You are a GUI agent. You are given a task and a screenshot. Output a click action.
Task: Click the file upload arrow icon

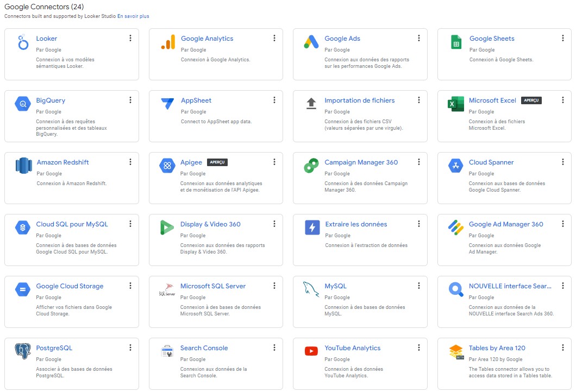tap(311, 104)
